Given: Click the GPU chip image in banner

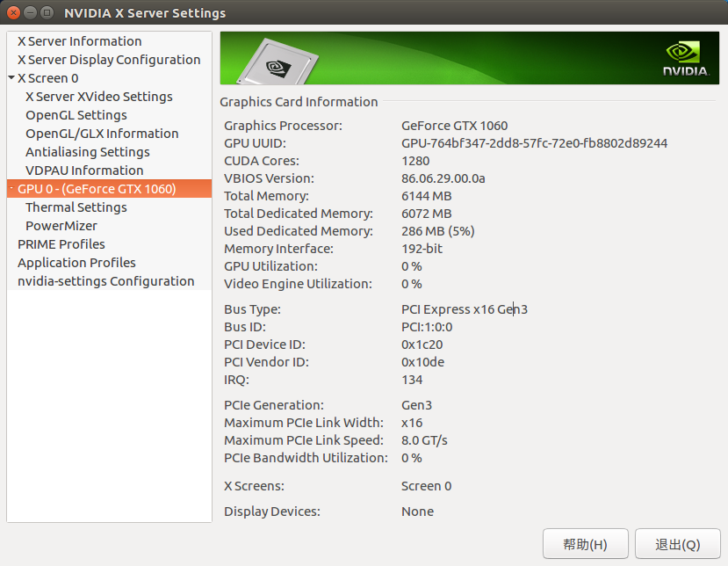Looking at the screenshot, I should pyautogui.click(x=278, y=62).
